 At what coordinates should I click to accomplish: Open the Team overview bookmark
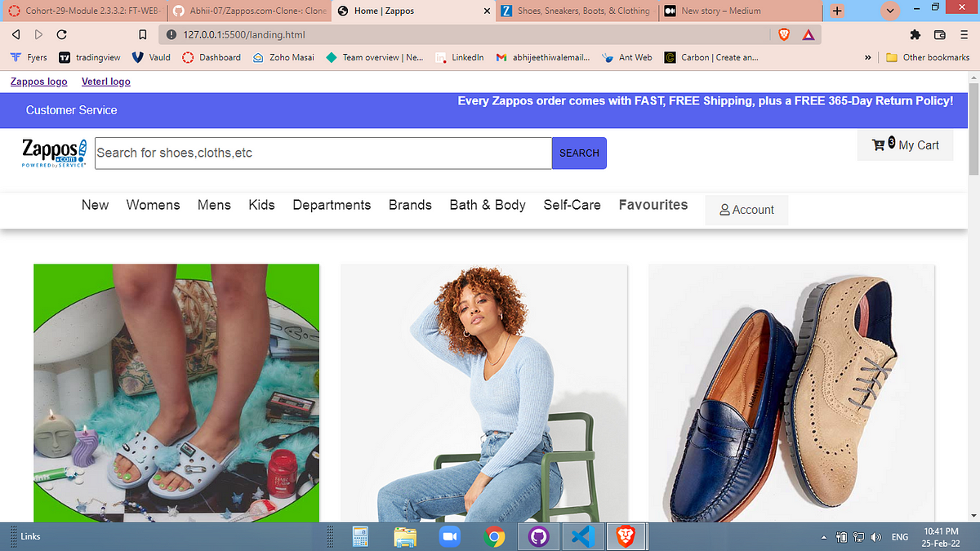(x=375, y=57)
